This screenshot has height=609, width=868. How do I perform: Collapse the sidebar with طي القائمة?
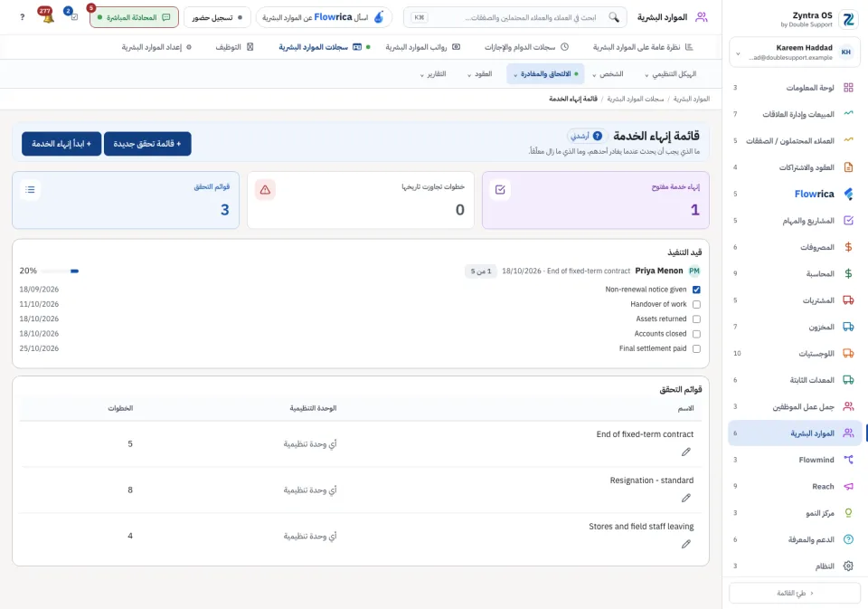[x=795, y=593]
